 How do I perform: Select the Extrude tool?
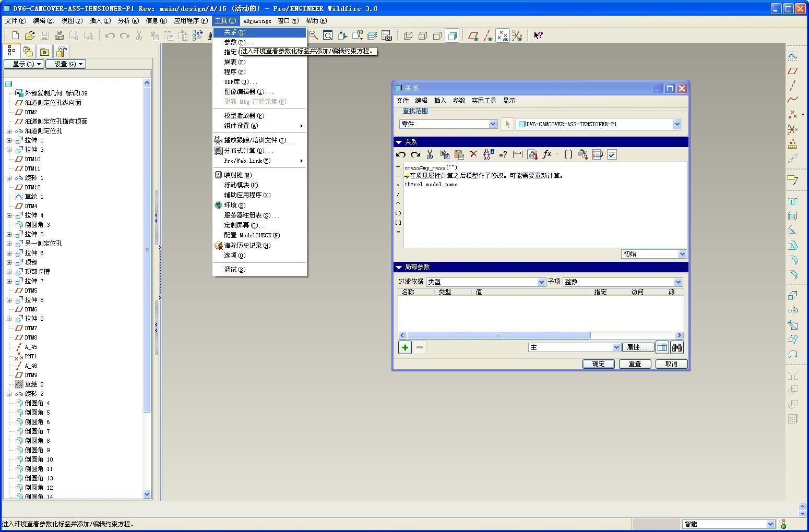[x=792, y=296]
